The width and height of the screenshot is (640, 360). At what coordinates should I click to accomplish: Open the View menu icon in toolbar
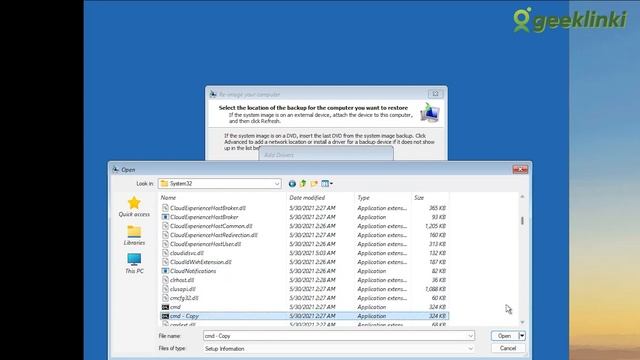[327, 184]
